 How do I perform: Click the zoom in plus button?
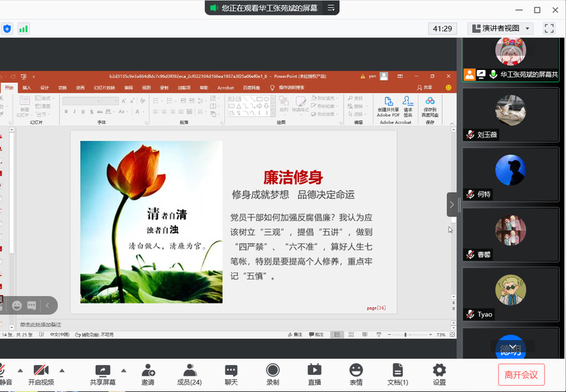click(x=431, y=335)
